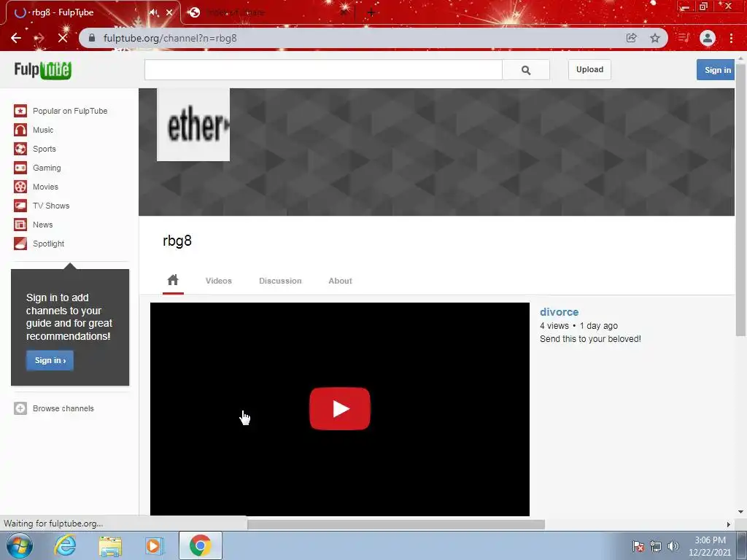Click the Music headphones icon
The width and height of the screenshot is (747, 560).
click(x=20, y=130)
